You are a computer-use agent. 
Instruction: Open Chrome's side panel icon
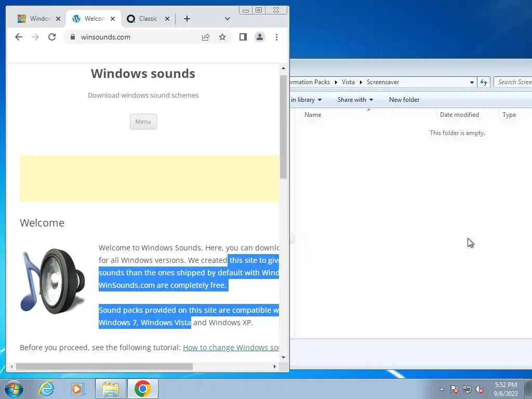[x=243, y=37]
